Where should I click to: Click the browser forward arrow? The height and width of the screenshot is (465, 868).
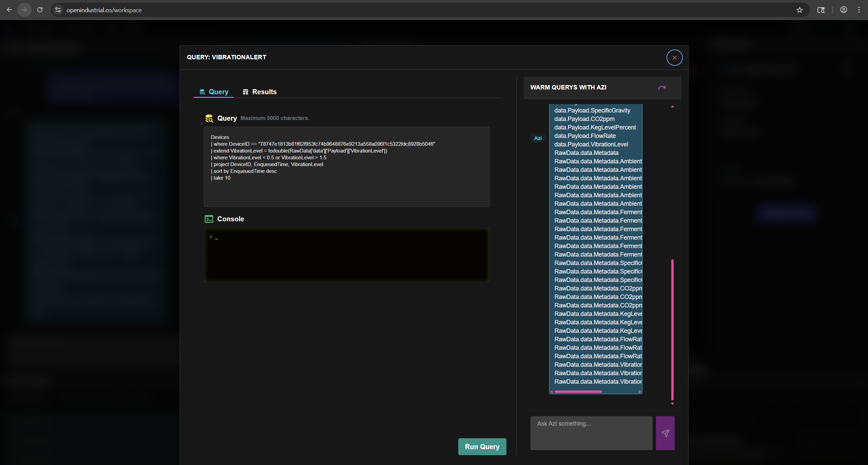tap(24, 10)
